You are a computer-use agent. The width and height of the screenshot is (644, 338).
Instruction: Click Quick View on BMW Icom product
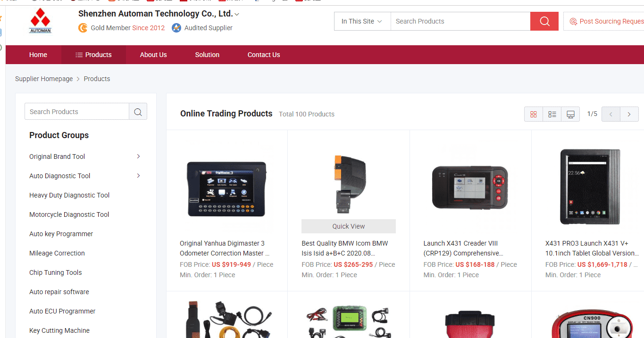[x=349, y=226]
